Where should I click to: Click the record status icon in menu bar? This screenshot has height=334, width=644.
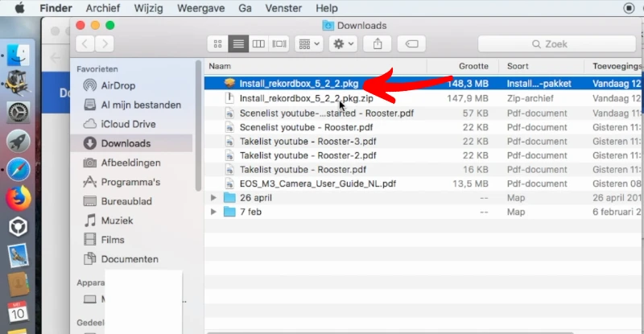(x=629, y=8)
